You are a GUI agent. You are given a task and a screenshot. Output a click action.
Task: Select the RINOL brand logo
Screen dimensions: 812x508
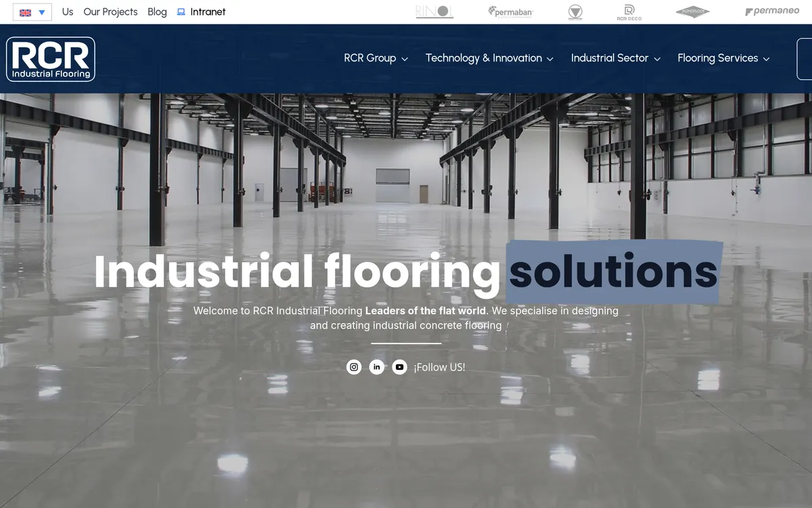point(434,12)
